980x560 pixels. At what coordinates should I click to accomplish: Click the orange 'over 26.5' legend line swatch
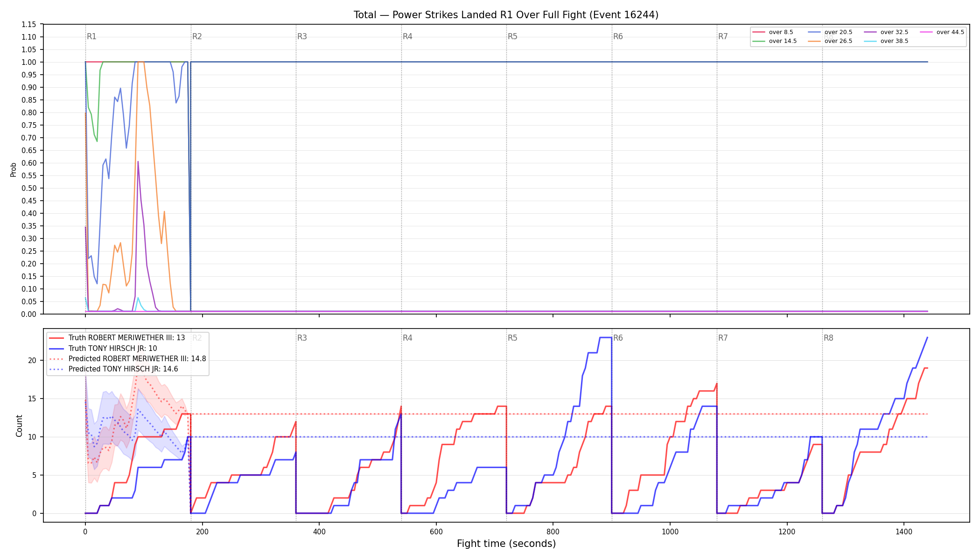pos(815,41)
